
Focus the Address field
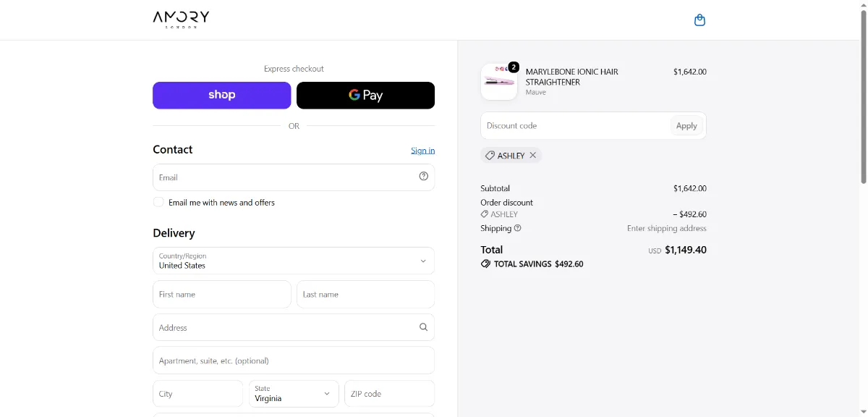(x=294, y=327)
